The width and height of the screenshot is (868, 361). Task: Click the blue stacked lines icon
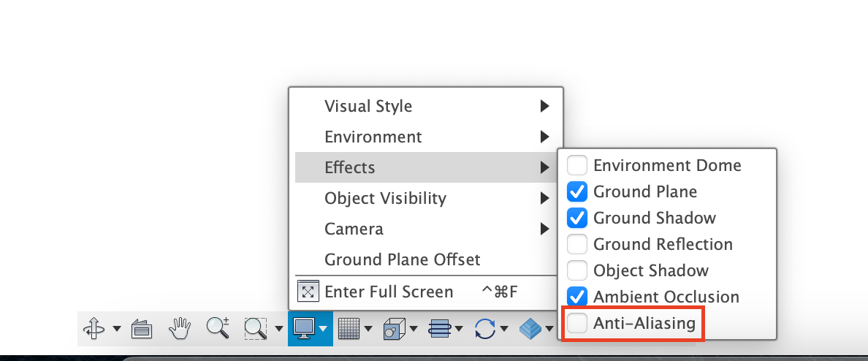[440, 328]
